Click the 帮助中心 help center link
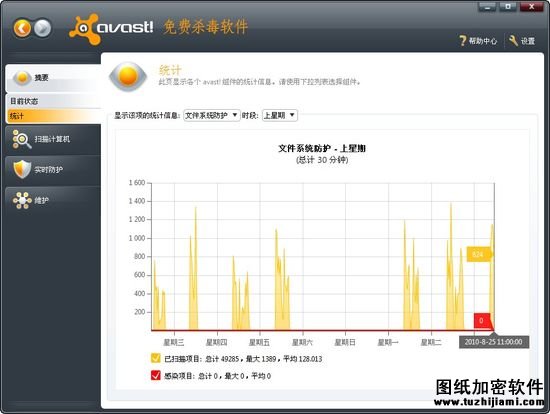550x414 pixels. point(483,41)
